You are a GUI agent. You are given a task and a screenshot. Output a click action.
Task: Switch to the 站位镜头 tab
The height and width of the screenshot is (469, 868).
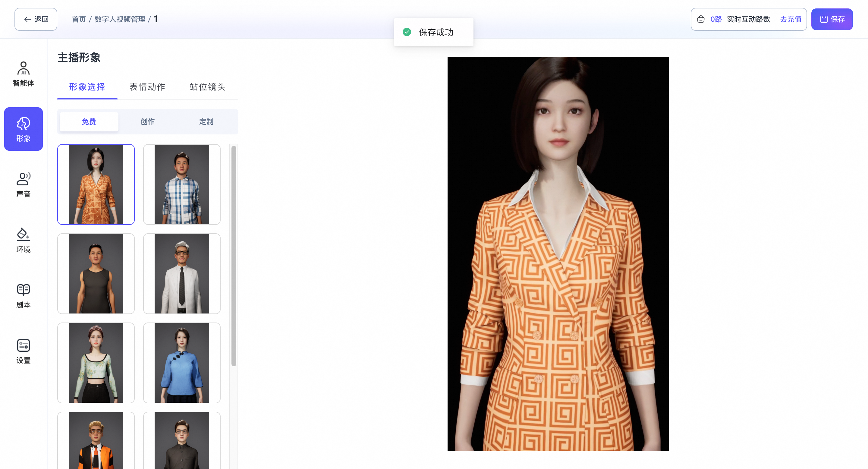click(x=207, y=87)
